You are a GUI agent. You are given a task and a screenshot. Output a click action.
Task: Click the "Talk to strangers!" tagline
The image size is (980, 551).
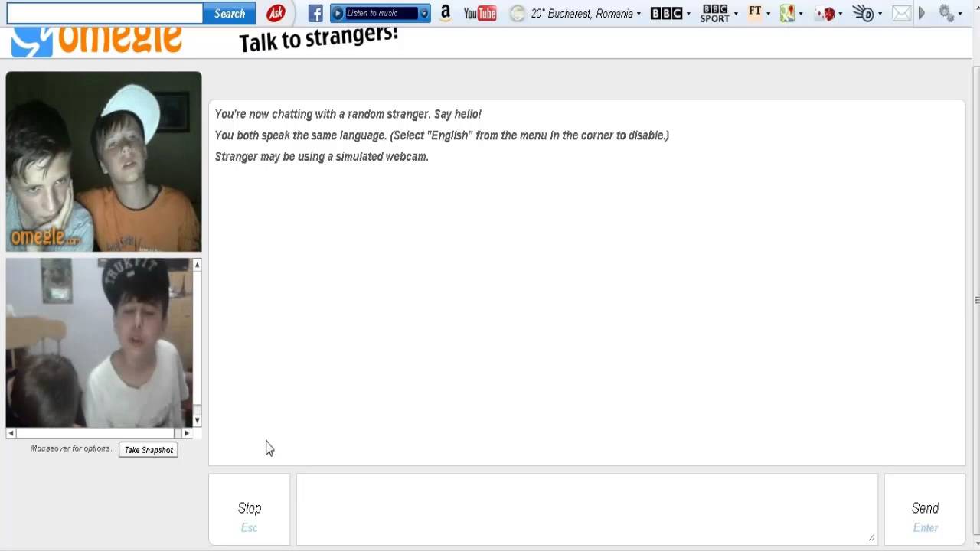pyautogui.click(x=318, y=39)
